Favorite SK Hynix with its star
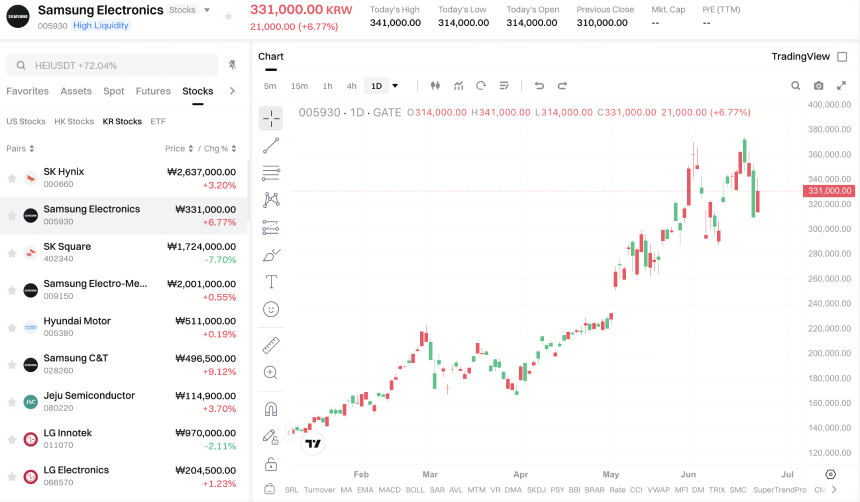Screen dimensions: 860x502 pos(12,178)
